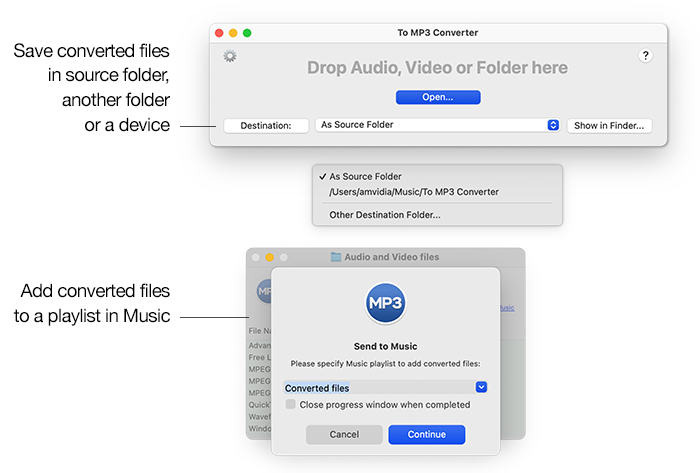Click the To MP3 Converter window title
This screenshot has width=700, height=473.
pos(438,33)
